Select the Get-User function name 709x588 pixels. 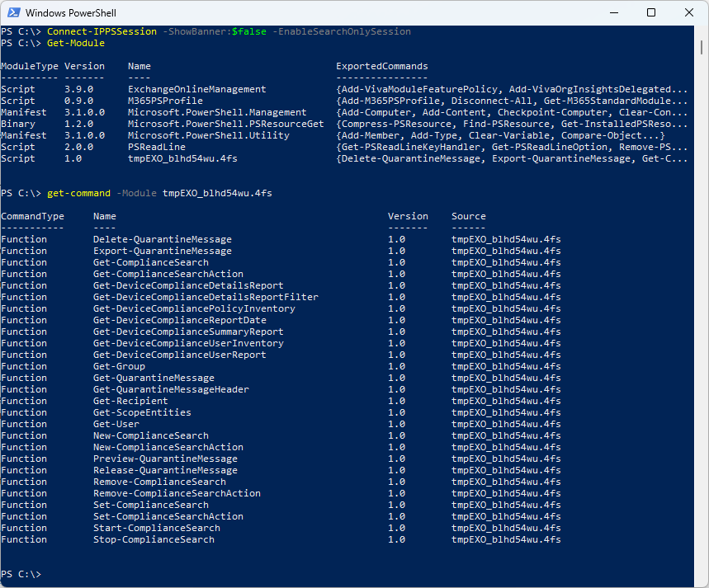tap(116, 424)
